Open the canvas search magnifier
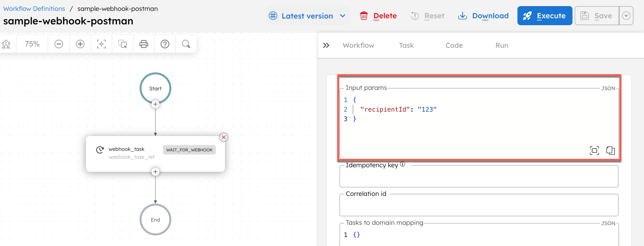 coord(186,44)
